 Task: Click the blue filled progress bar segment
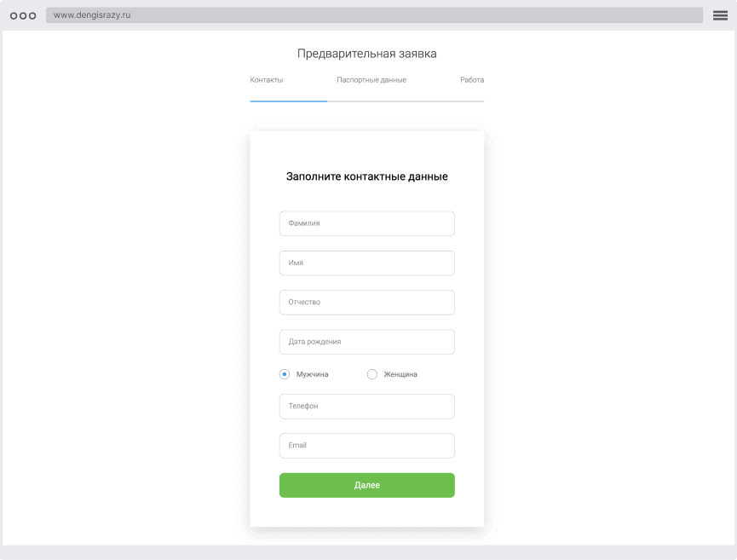click(x=288, y=101)
